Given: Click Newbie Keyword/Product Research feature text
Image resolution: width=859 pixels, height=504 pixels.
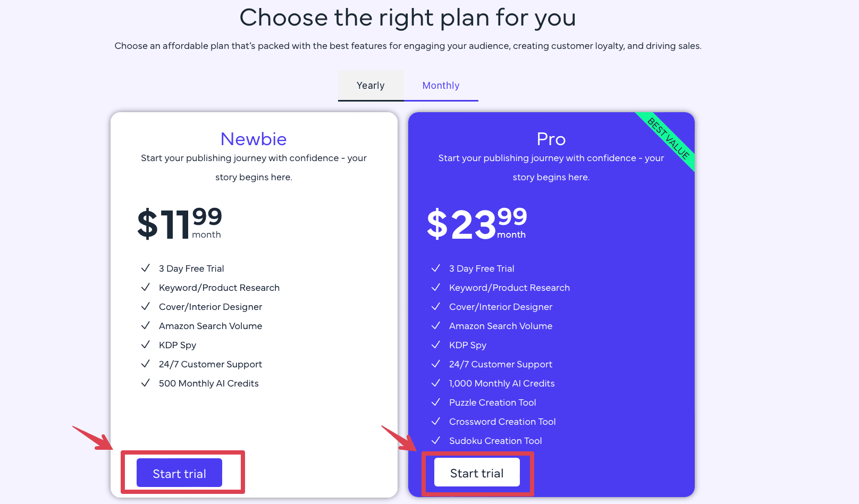Looking at the screenshot, I should click(219, 288).
